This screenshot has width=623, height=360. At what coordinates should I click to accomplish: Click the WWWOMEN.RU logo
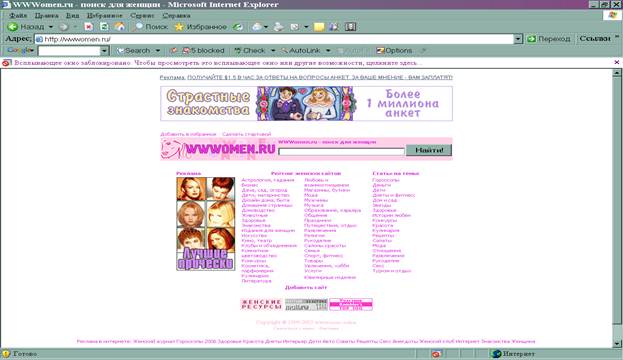pyautogui.click(x=219, y=149)
